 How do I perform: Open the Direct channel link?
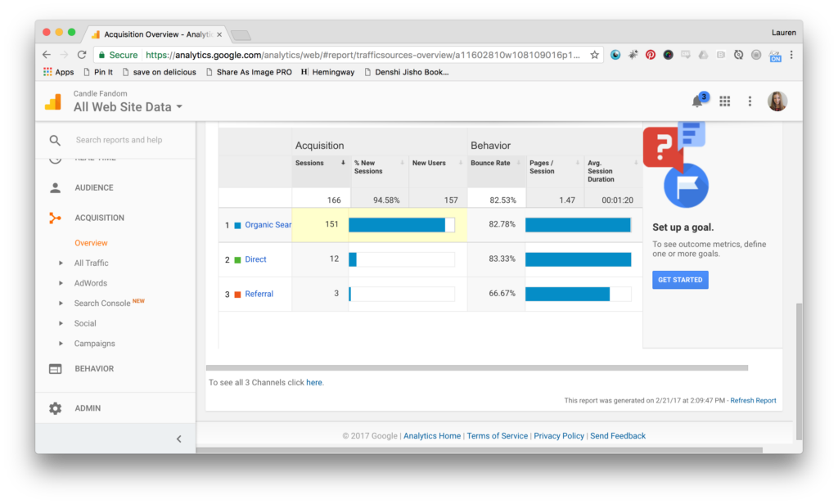255,259
